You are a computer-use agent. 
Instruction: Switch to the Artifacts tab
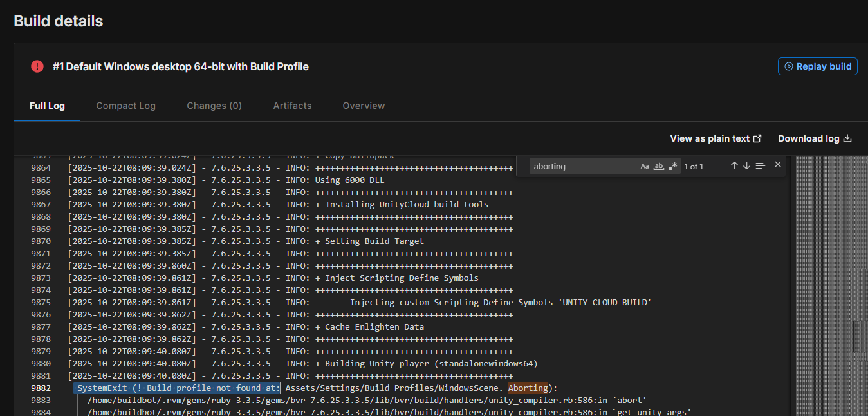coord(292,106)
